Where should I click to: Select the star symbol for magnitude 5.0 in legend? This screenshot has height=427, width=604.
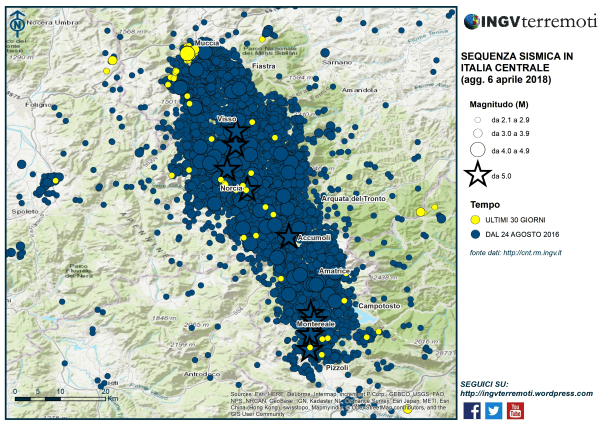[x=478, y=174]
